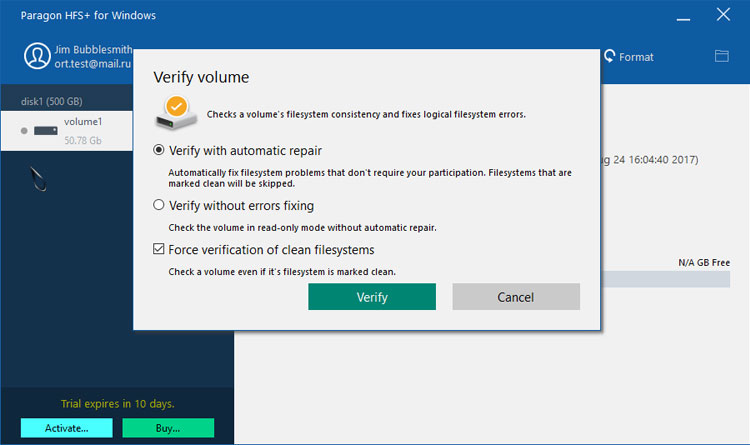Select Verify with automatic repair option
This screenshot has height=445, width=750.
click(158, 150)
